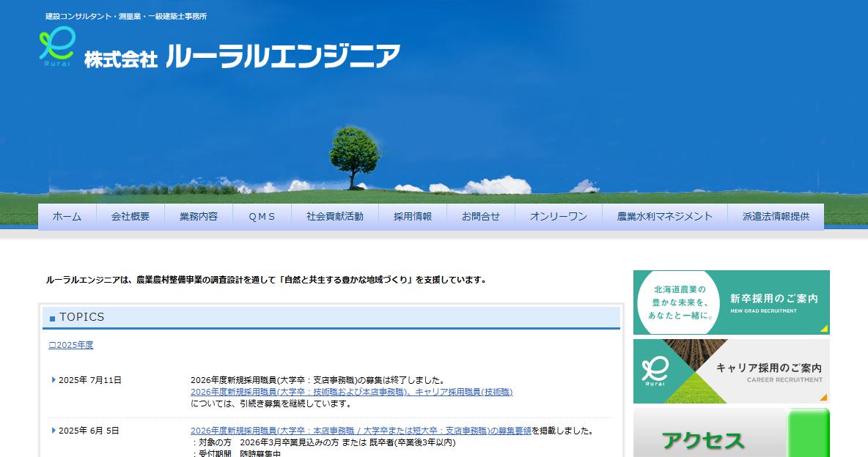868x457 pixels.
Task: Open the 社会貢献活動 menu item
Action: [335, 216]
